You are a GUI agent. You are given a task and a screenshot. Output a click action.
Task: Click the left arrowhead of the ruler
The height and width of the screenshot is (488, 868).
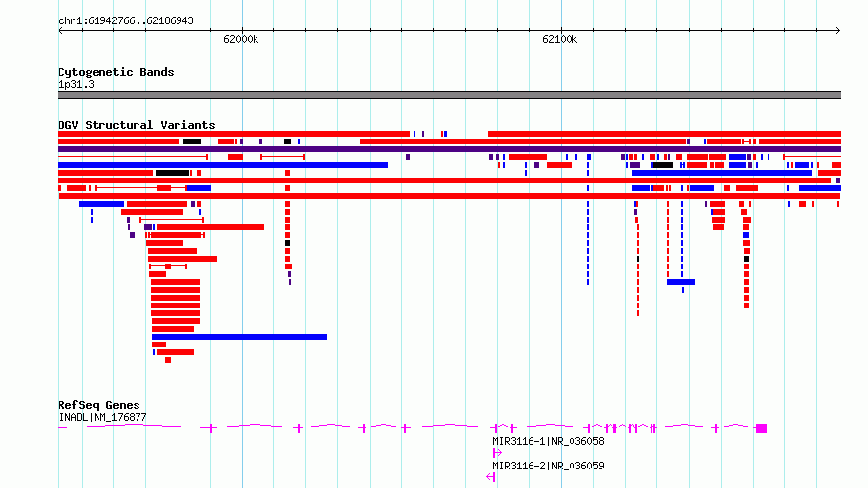point(60,30)
